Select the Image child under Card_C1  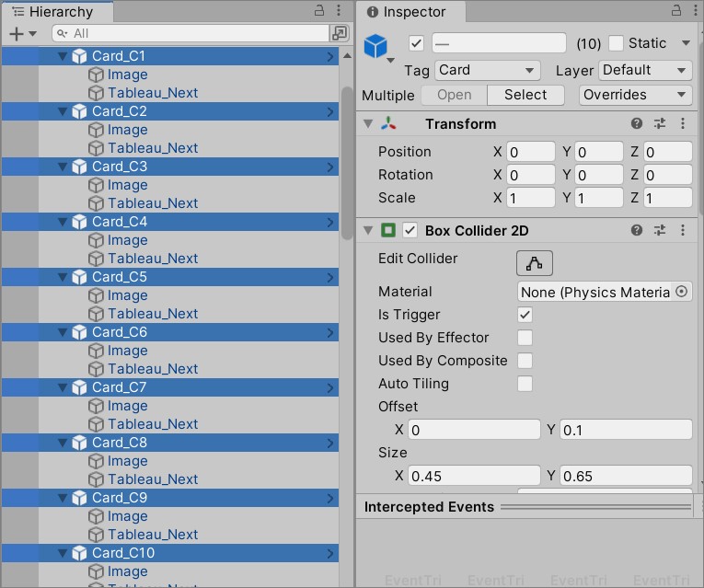coord(128,75)
